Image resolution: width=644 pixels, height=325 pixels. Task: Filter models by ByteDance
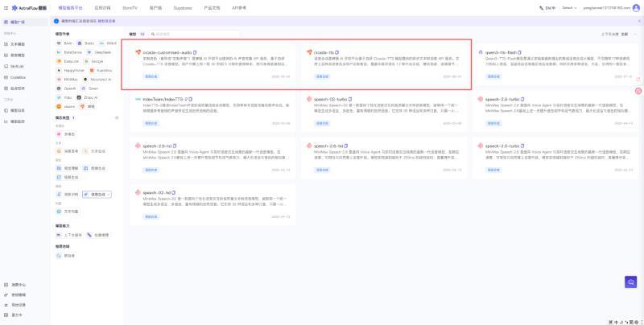(x=68, y=52)
